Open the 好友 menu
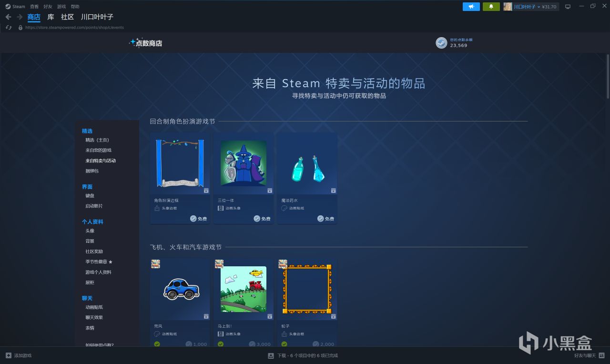The height and width of the screenshot is (364, 610). tap(48, 7)
